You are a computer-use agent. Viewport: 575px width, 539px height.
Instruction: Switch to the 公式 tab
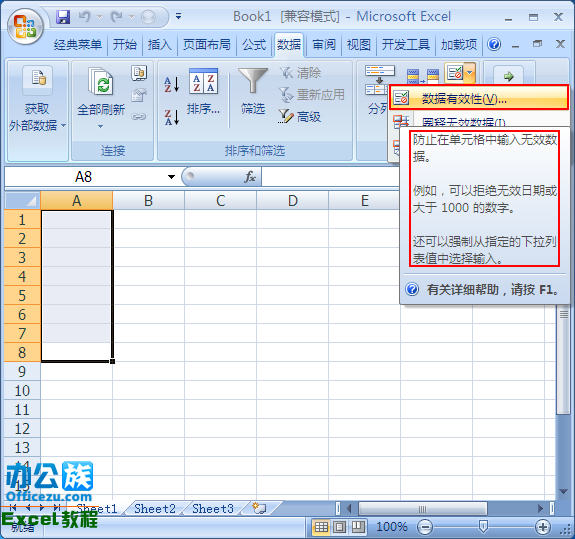coord(254,44)
